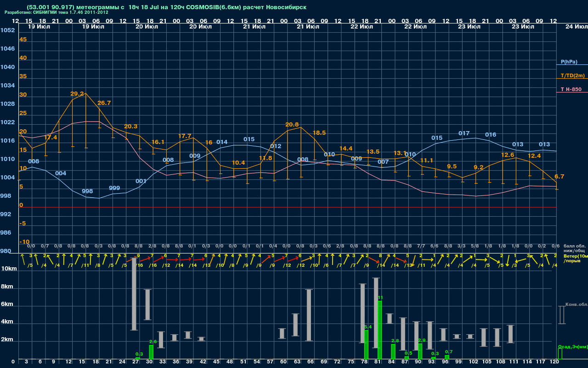Click the pressure label 001
Image resolution: width=588 pixels, height=368 pixels.
point(141,181)
